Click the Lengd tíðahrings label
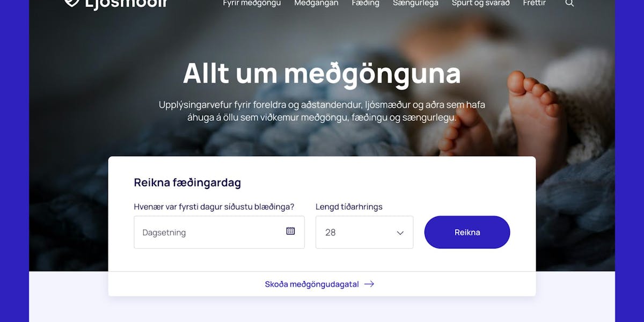This screenshot has height=322, width=644. click(x=349, y=207)
